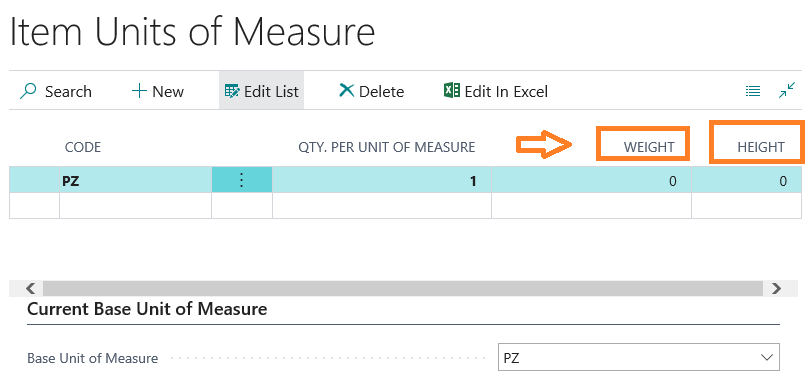Click the horizontal scrollbar track

[x=403, y=288]
